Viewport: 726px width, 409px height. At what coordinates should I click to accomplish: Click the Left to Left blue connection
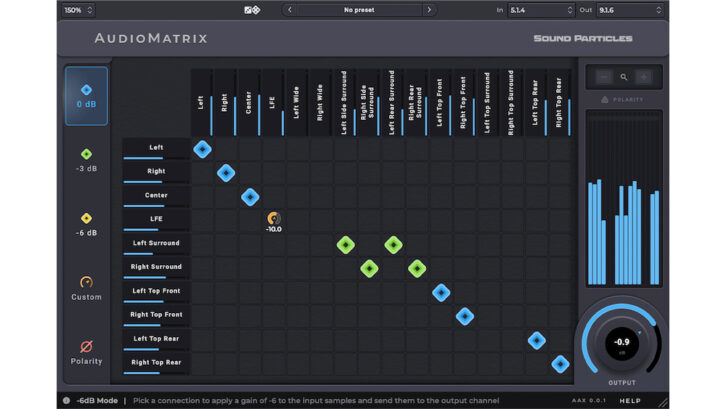pos(202,149)
